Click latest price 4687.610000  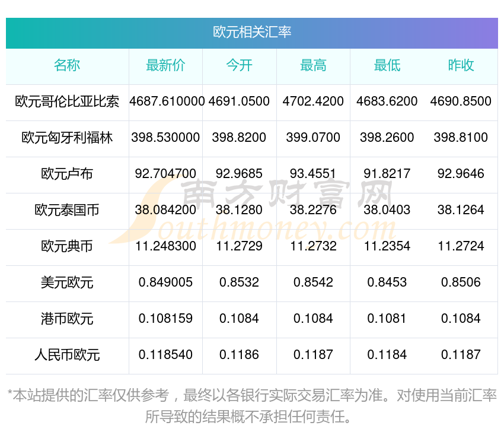pyautogui.click(x=167, y=101)
